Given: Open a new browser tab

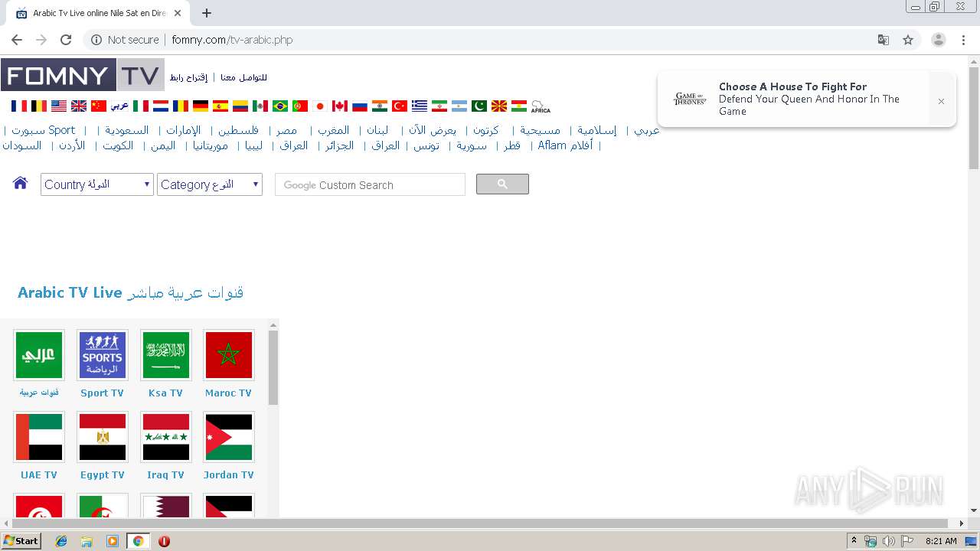Looking at the screenshot, I should coord(207,13).
